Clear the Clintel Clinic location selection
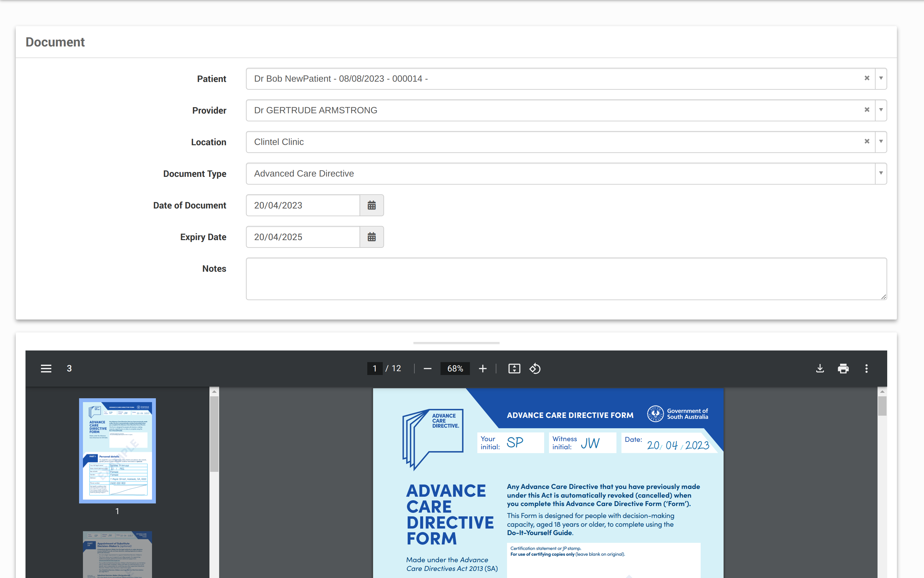Image resolution: width=924 pixels, height=578 pixels. coord(867,141)
